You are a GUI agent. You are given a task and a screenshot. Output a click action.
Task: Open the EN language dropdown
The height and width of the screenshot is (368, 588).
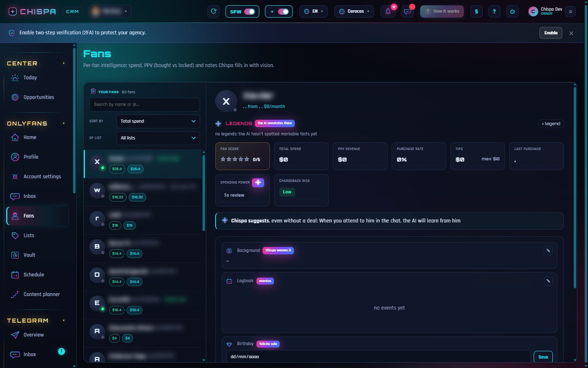click(x=314, y=11)
